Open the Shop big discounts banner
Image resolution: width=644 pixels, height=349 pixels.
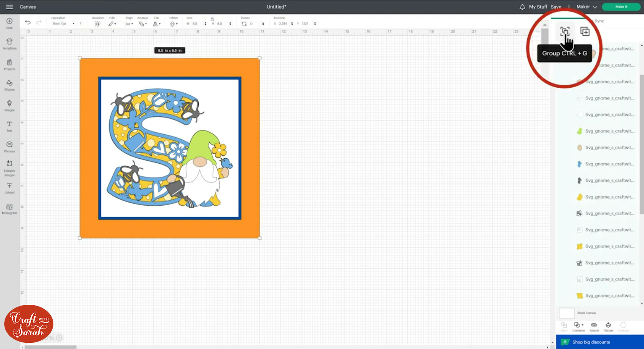600,342
